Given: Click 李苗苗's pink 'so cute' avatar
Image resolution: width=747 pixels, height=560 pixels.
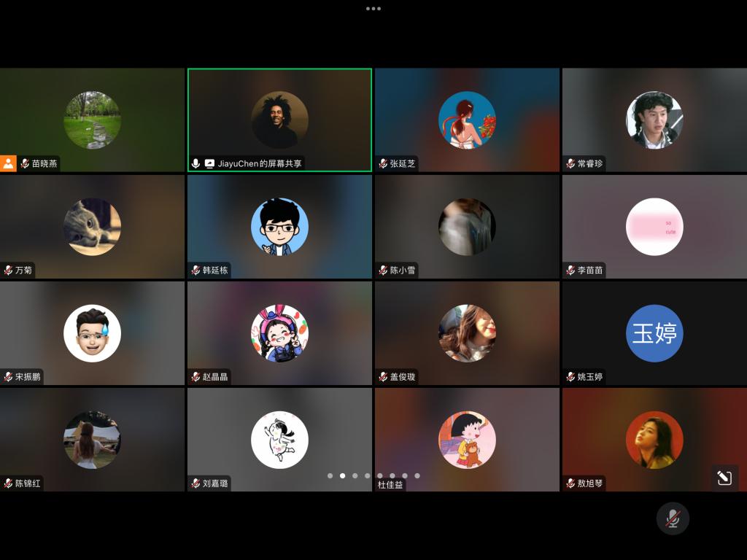Looking at the screenshot, I should 654,227.
